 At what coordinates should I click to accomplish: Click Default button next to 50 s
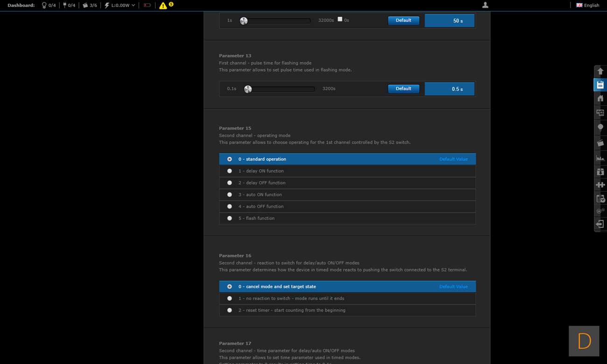[403, 21]
